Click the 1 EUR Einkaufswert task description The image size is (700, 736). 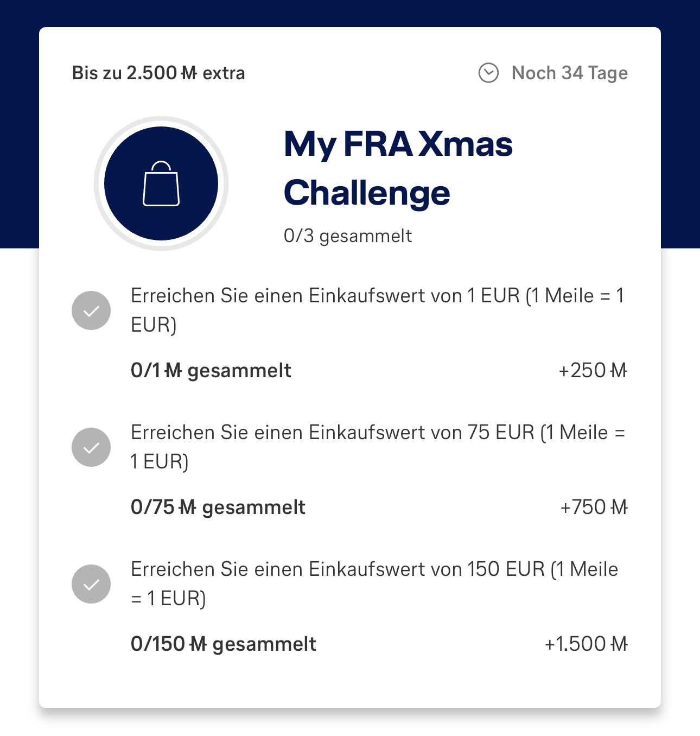[x=377, y=310]
